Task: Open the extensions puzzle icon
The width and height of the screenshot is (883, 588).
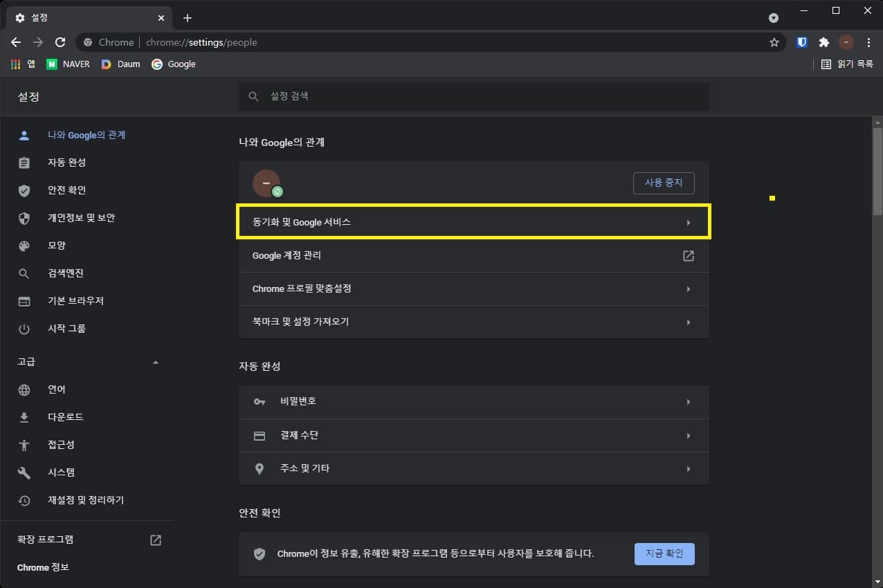Action: pyautogui.click(x=823, y=42)
